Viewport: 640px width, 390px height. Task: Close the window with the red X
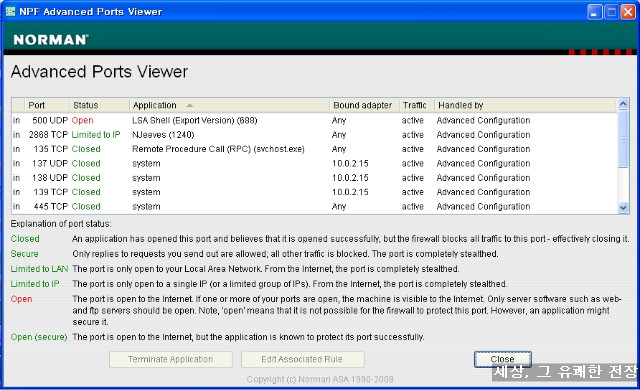click(628, 12)
